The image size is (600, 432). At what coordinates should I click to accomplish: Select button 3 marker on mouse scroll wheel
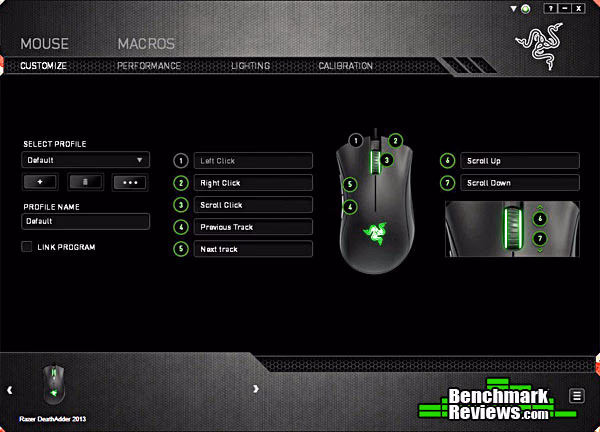click(x=387, y=160)
